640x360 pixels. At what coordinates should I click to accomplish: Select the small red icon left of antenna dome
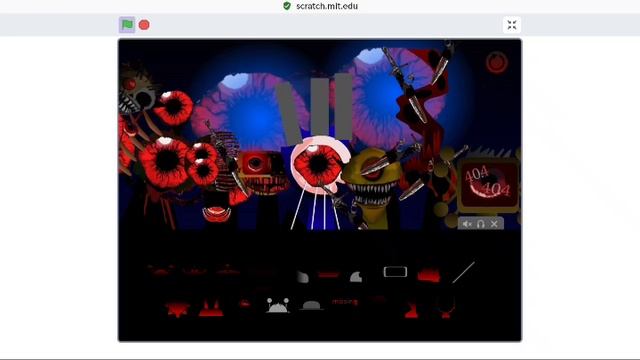point(244,303)
